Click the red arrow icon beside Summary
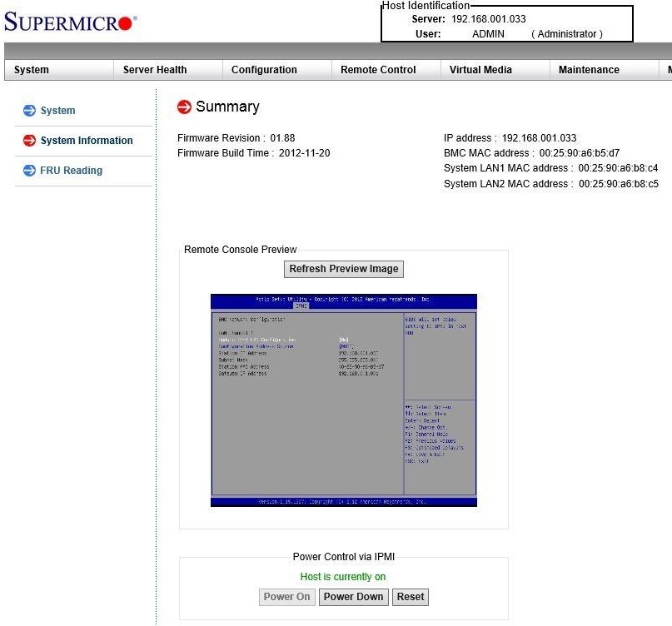The image size is (672, 626). click(x=184, y=107)
